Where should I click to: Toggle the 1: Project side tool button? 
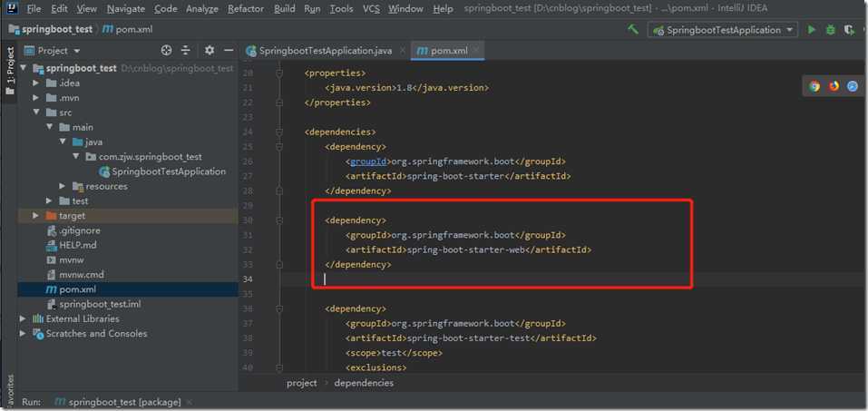10,71
